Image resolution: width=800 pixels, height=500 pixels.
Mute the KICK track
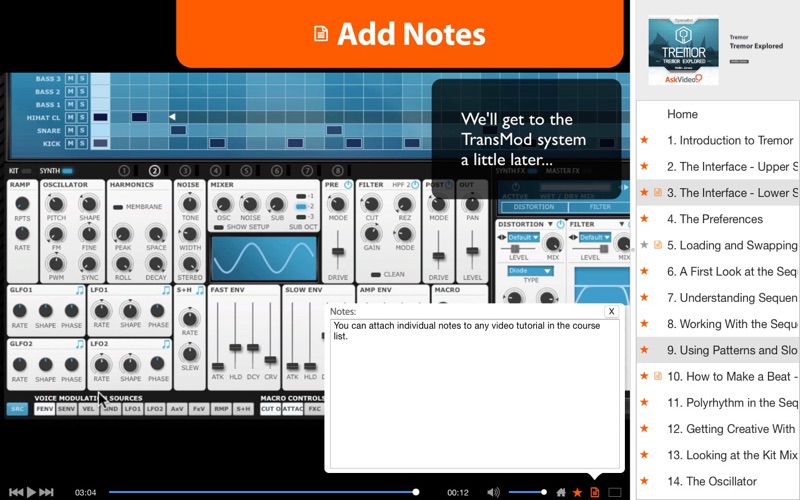tap(70, 143)
